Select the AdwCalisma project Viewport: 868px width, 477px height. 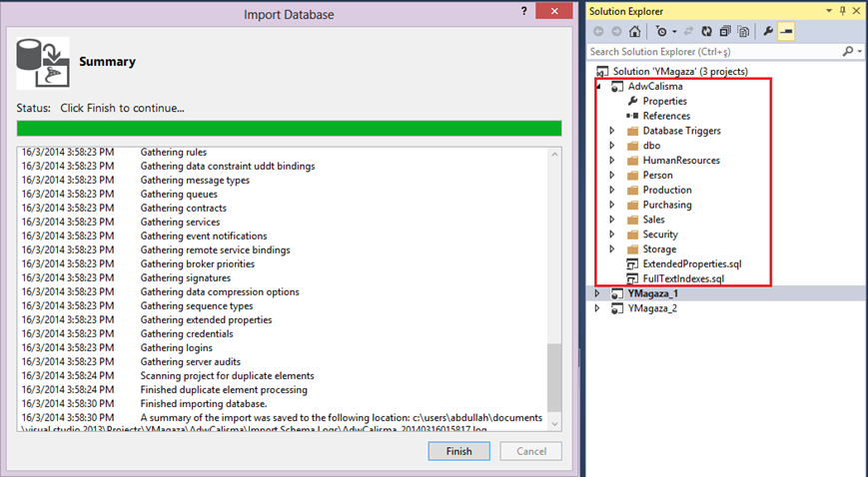point(655,87)
